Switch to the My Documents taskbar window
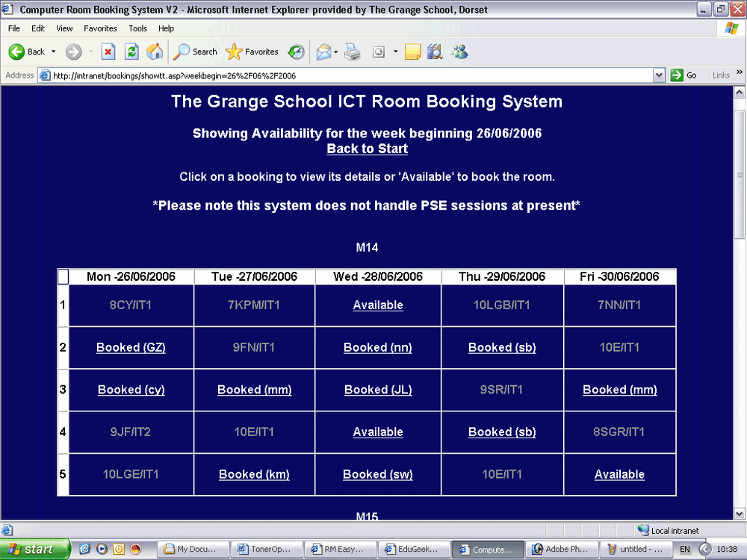Viewport: 747px width, 560px height. point(193,549)
